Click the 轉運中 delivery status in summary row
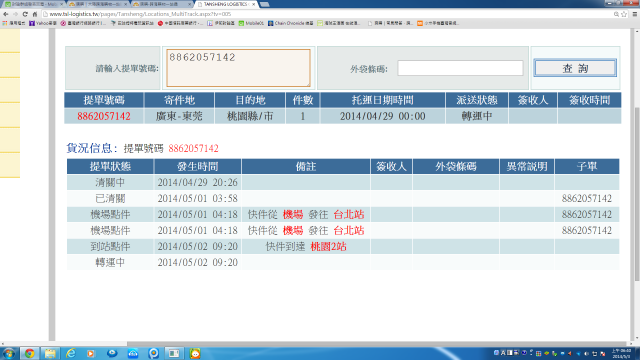The height and width of the screenshot is (360, 640). (x=477, y=116)
